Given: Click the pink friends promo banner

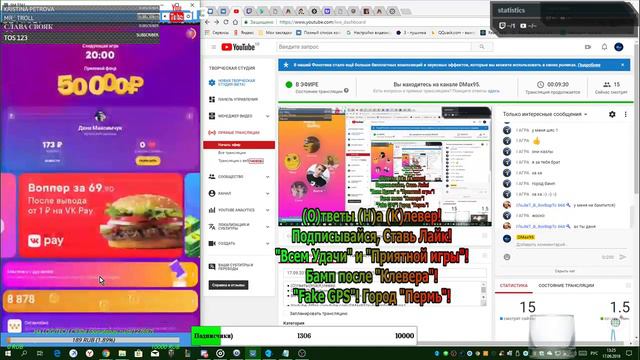Looking at the screenshot, I should click(100, 274).
